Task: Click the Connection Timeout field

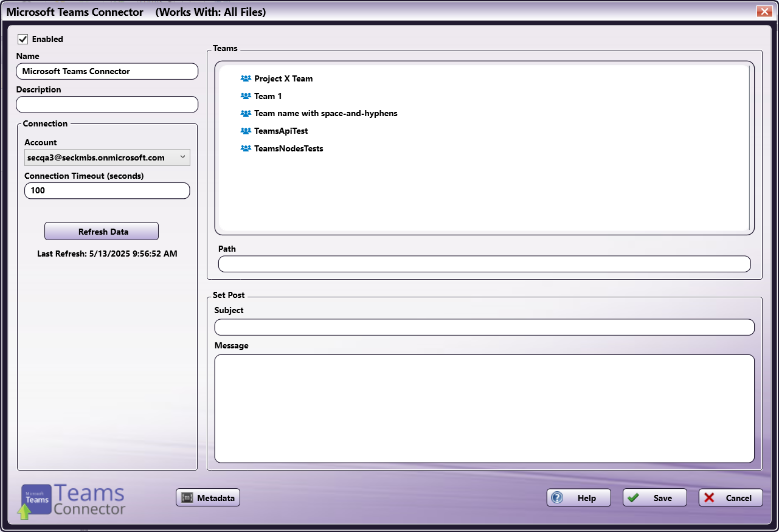Action: pyautogui.click(x=107, y=190)
